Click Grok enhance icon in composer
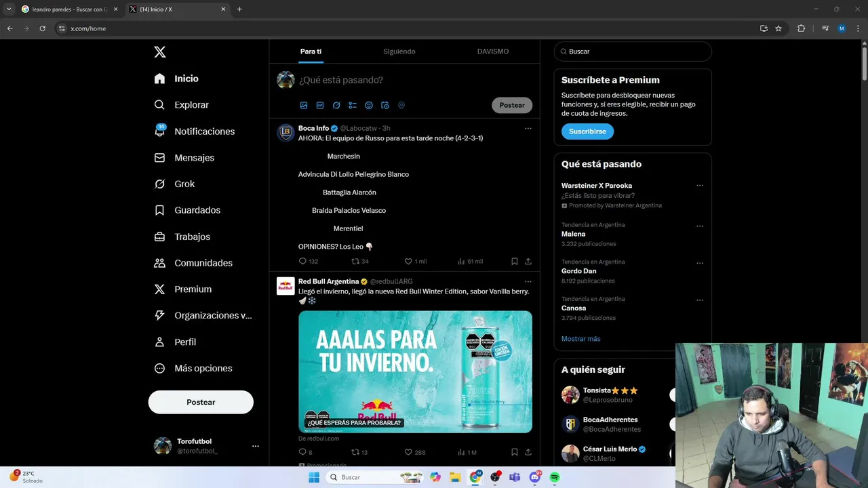The height and width of the screenshot is (488, 868). (x=336, y=105)
